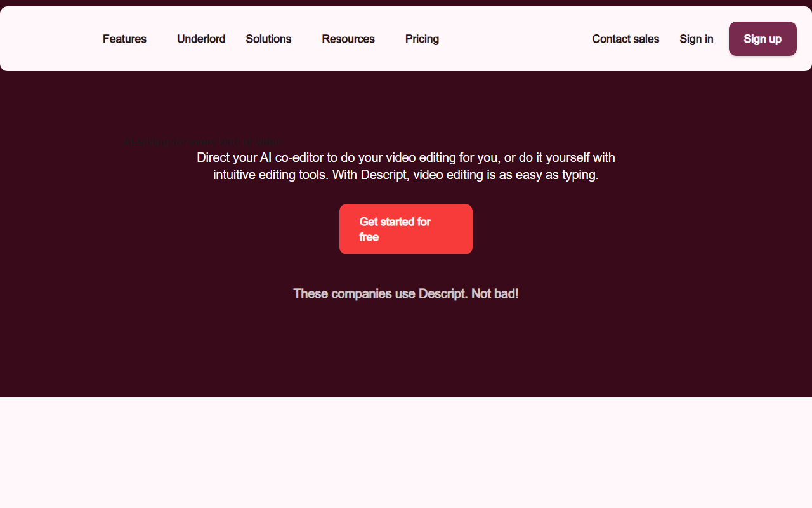Viewport: 812px width, 508px height.
Task: Go to the Underlord page
Action: tap(201, 39)
